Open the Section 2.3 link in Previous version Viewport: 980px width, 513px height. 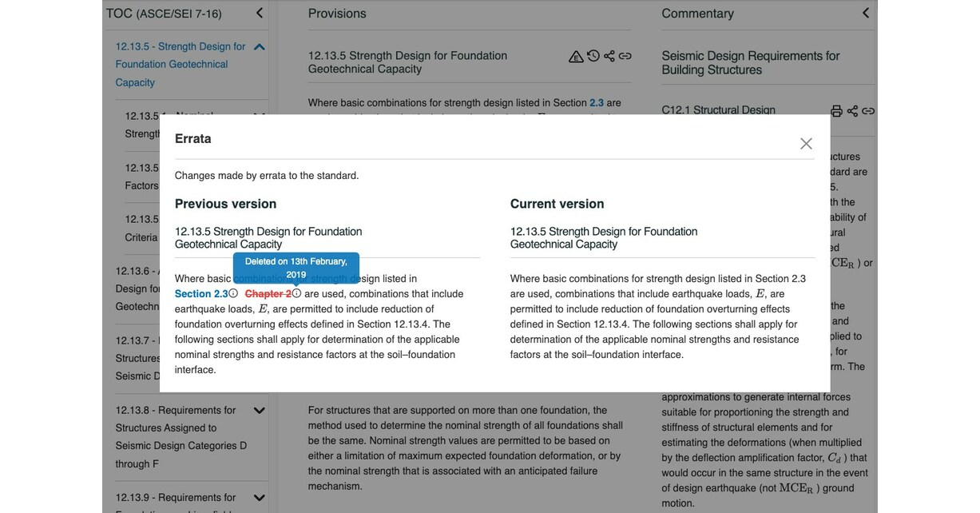[x=200, y=294]
